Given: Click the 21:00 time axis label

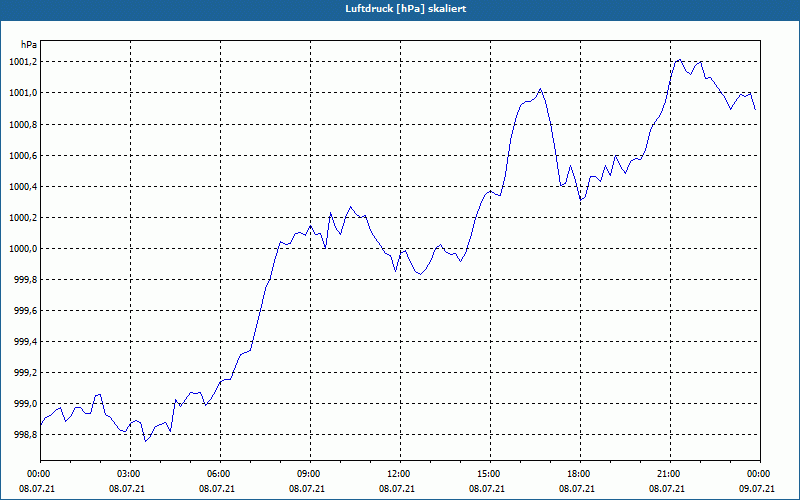Looking at the screenshot, I should click(x=670, y=474).
